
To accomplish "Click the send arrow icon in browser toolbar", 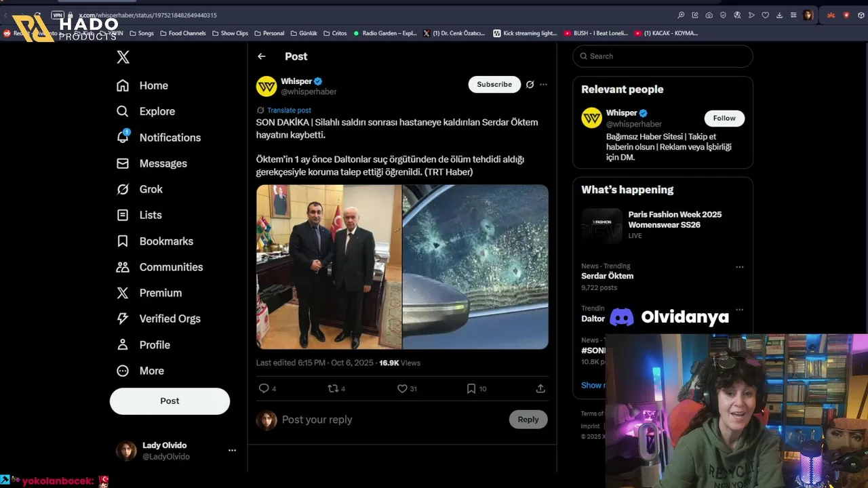I will pyautogui.click(x=751, y=15).
